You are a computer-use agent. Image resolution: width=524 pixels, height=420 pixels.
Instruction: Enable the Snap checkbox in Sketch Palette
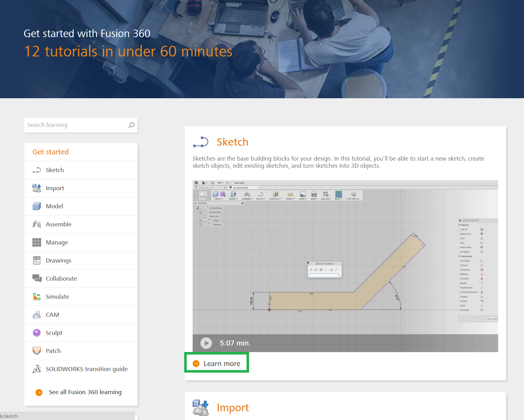(x=482, y=238)
